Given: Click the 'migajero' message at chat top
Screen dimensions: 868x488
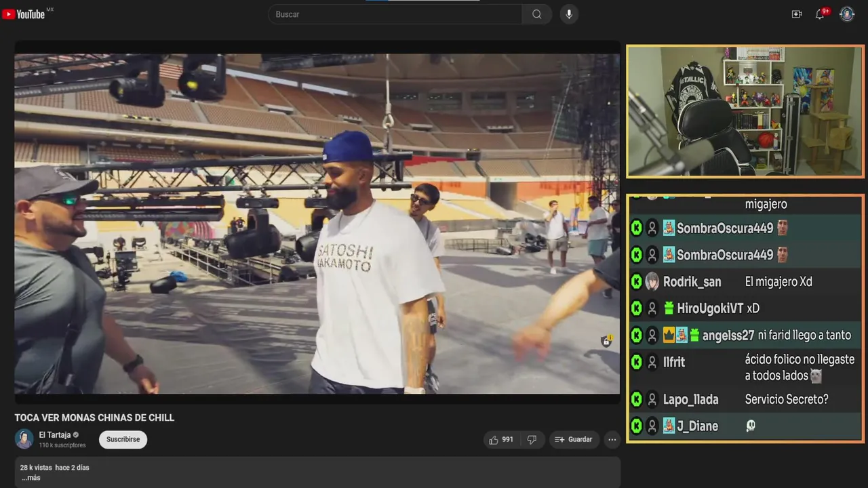Looking at the screenshot, I should [x=766, y=204].
